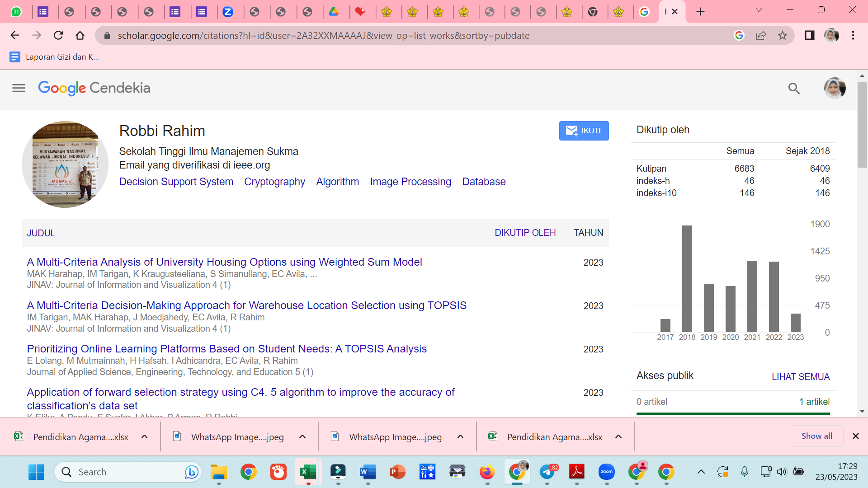Click the 1 artikel public access link
This screenshot has height=488, width=868.
coord(814,402)
